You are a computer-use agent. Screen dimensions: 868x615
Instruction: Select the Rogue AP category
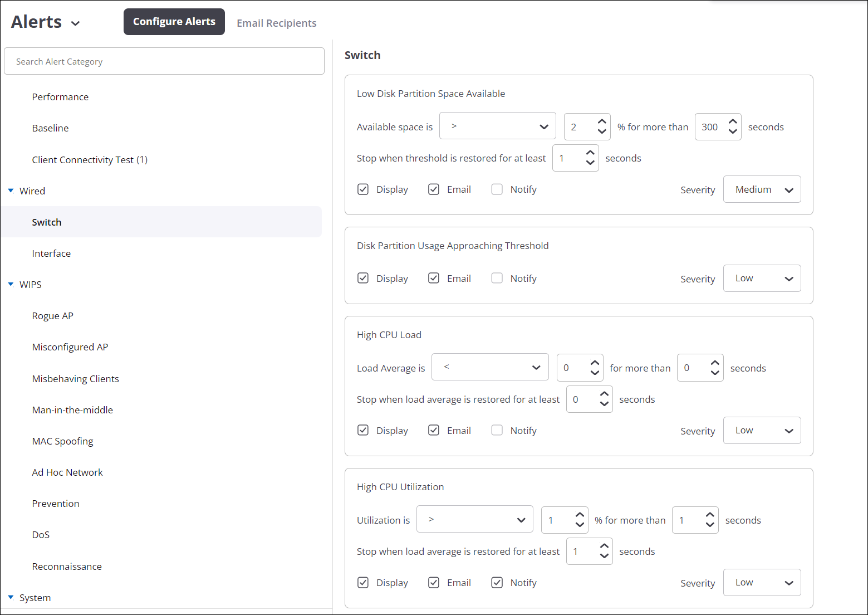pyautogui.click(x=52, y=315)
